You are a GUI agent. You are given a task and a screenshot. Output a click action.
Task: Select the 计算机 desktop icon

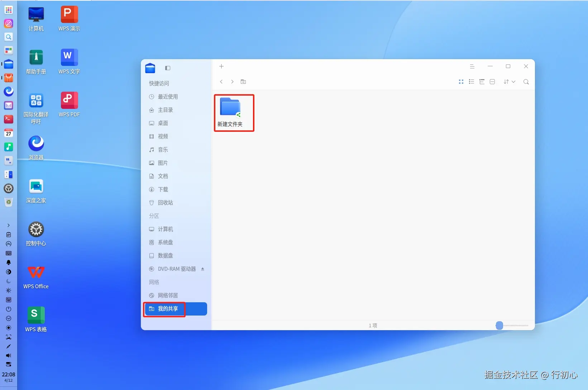point(36,19)
